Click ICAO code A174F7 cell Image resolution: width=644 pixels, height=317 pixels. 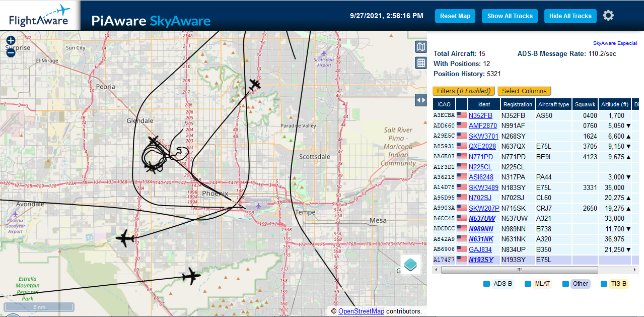click(x=444, y=260)
